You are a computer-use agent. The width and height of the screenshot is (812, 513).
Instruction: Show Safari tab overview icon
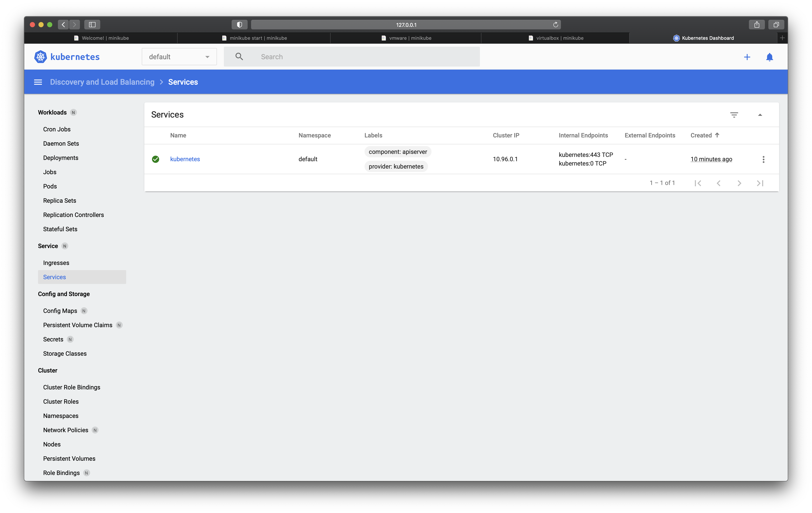tap(776, 25)
